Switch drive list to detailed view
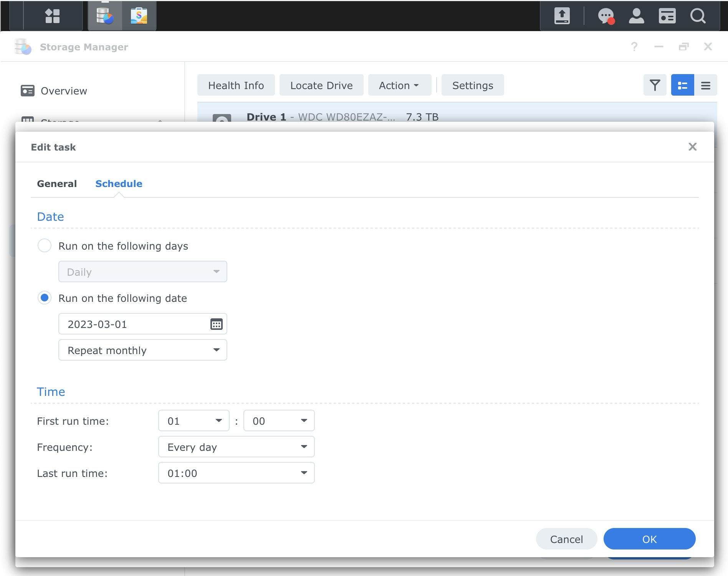This screenshot has height=576, width=728. [682, 85]
